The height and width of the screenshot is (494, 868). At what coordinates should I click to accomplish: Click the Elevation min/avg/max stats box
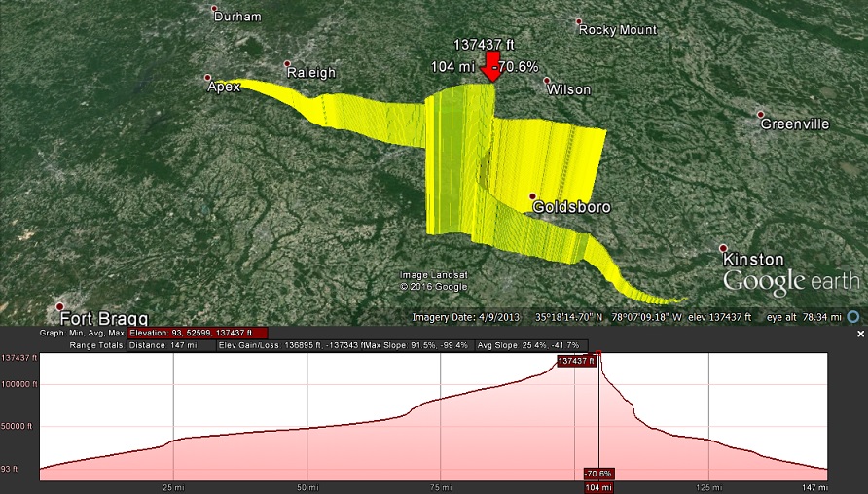(198, 333)
